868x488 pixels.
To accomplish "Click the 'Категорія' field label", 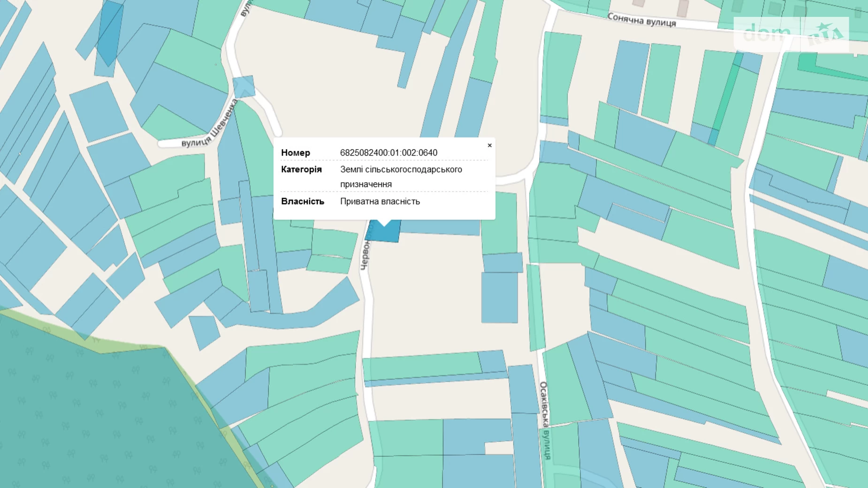I will pos(301,169).
